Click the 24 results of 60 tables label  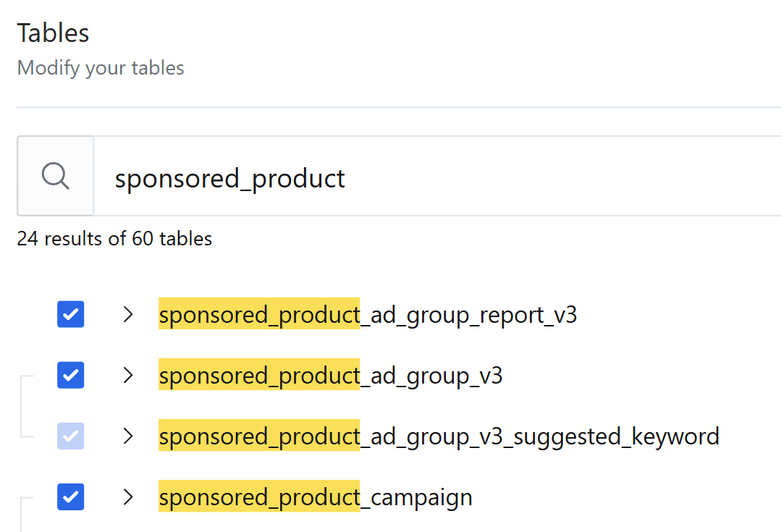(x=114, y=238)
